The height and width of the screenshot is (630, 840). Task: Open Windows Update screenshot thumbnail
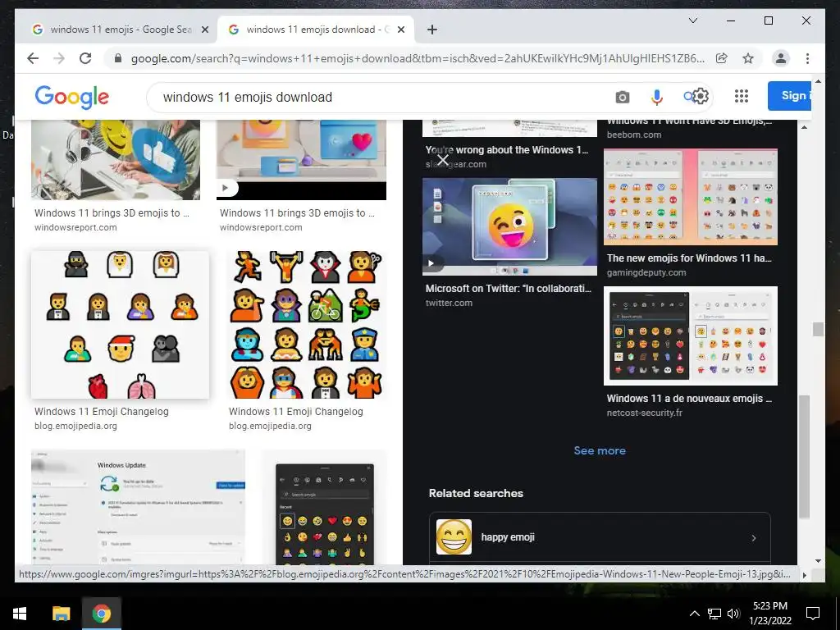click(x=138, y=508)
